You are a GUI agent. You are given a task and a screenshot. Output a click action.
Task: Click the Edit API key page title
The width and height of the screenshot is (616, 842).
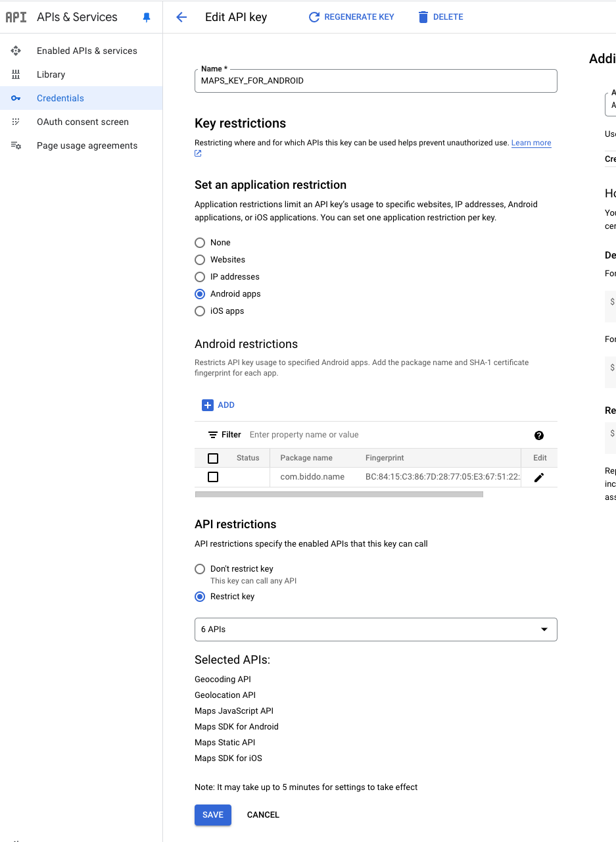(x=236, y=17)
